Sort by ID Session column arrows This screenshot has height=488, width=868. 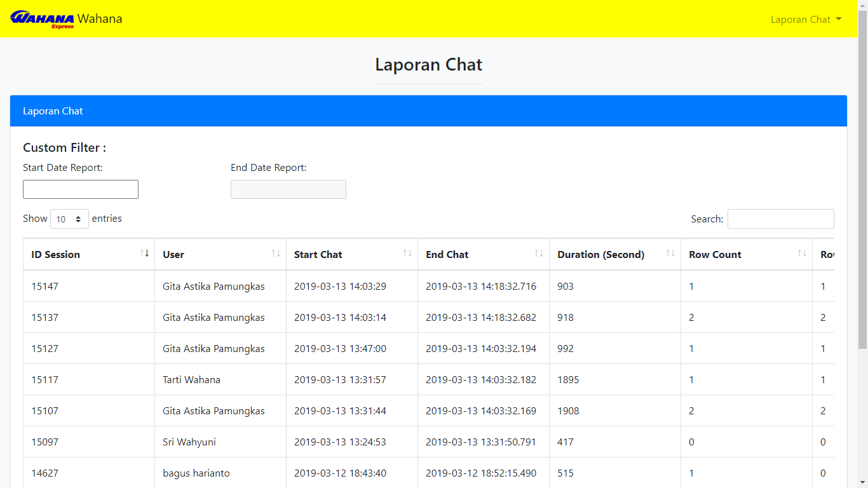pos(144,254)
